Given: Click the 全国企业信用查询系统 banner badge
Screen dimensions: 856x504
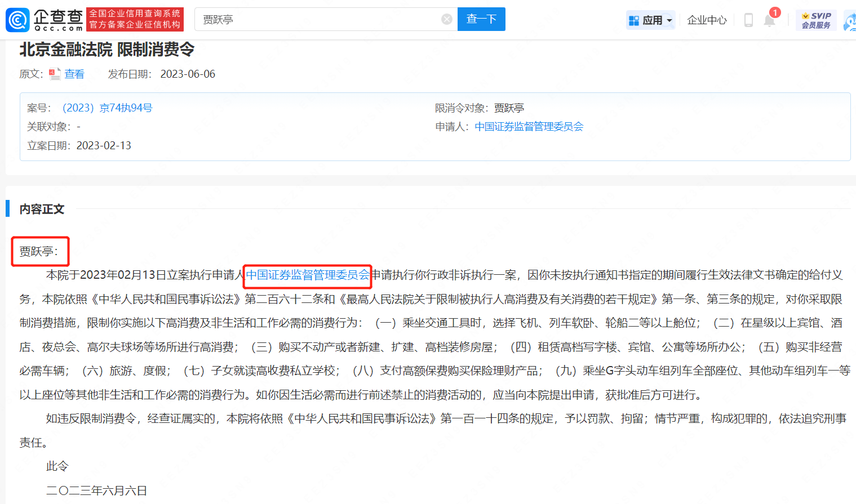Looking at the screenshot, I should [x=135, y=20].
